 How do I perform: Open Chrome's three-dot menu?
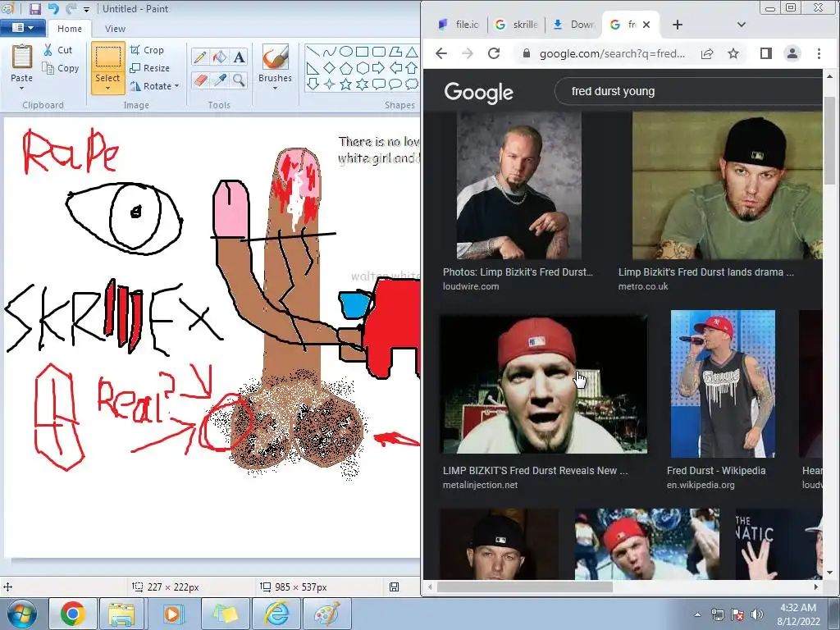pos(819,53)
